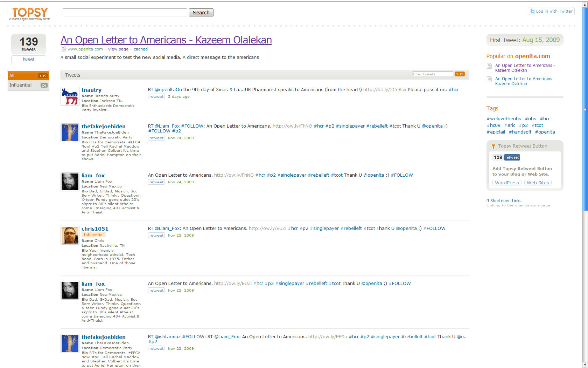Click the #handsoff tag

[520, 132]
